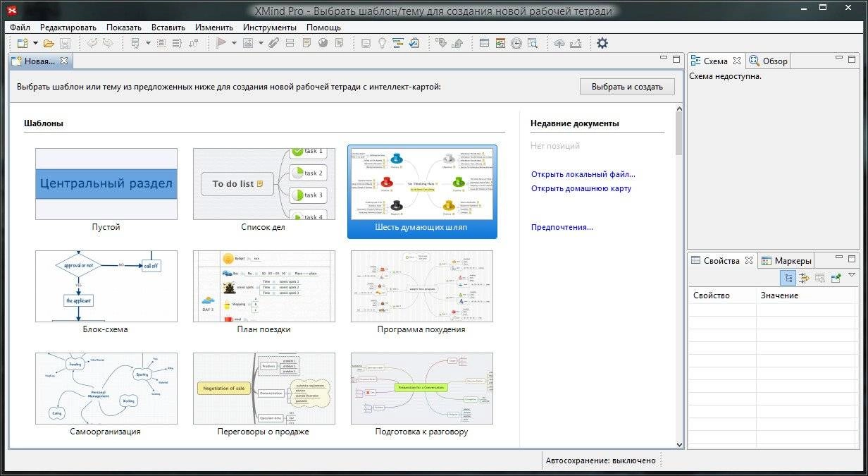Viewport: 868px width, 476px height.
Task: Open the dropdown arrow beside New workbook icon
Action: click(x=35, y=43)
